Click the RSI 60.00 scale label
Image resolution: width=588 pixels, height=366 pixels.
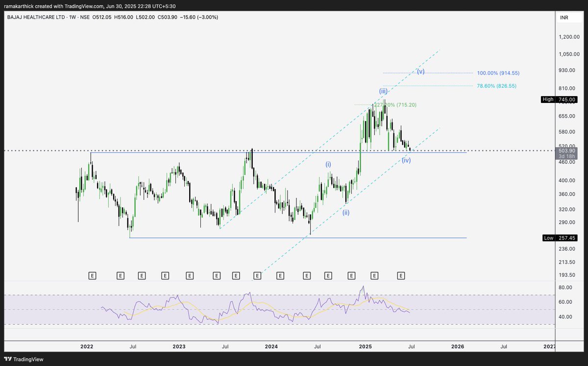click(566, 302)
